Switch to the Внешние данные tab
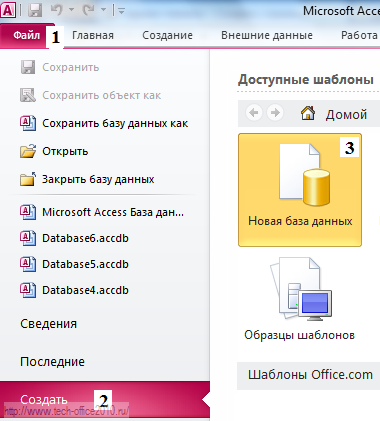The height and width of the screenshot is (421, 380). (267, 35)
